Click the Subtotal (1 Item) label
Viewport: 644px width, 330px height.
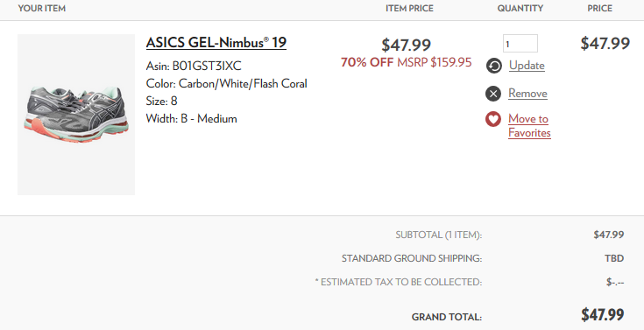(x=439, y=235)
